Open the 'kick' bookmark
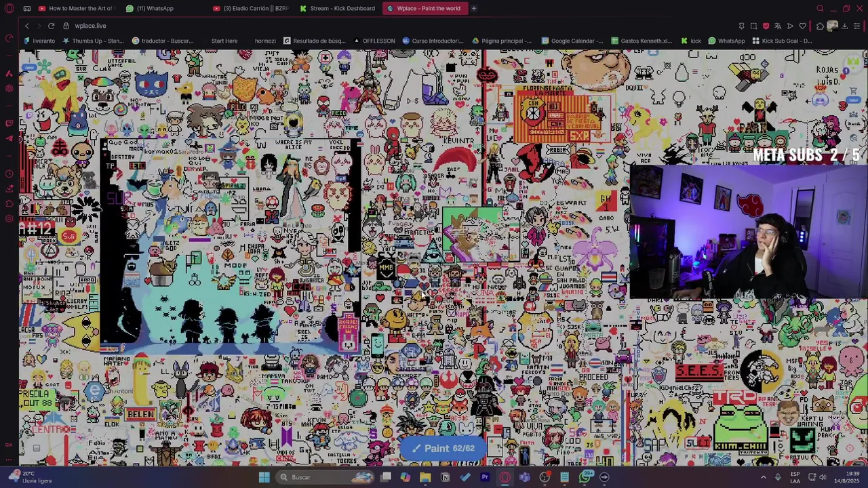868x488 pixels. tap(691, 41)
